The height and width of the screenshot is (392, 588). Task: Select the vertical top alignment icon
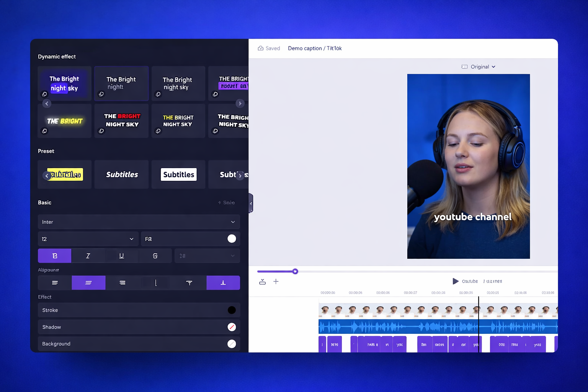pos(189,283)
